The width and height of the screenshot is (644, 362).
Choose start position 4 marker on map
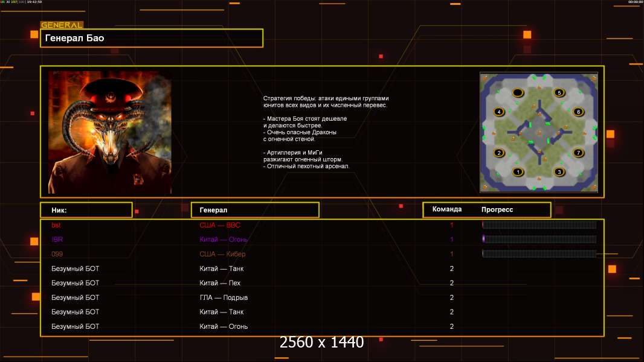coord(499,112)
